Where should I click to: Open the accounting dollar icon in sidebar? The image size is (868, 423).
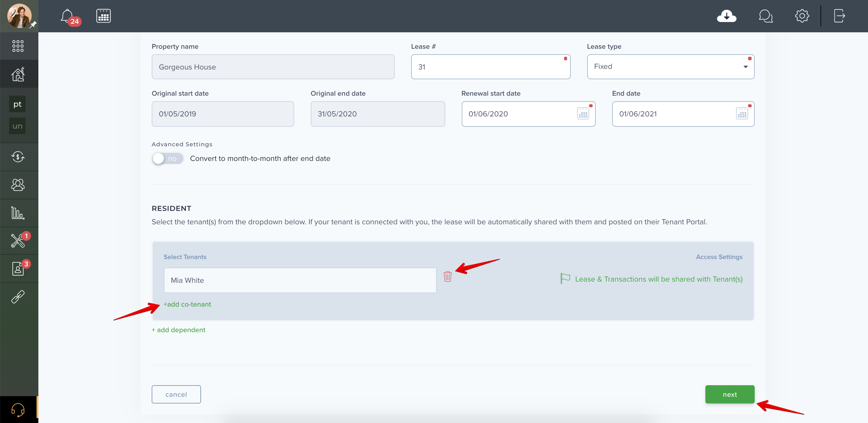point(18,157)
